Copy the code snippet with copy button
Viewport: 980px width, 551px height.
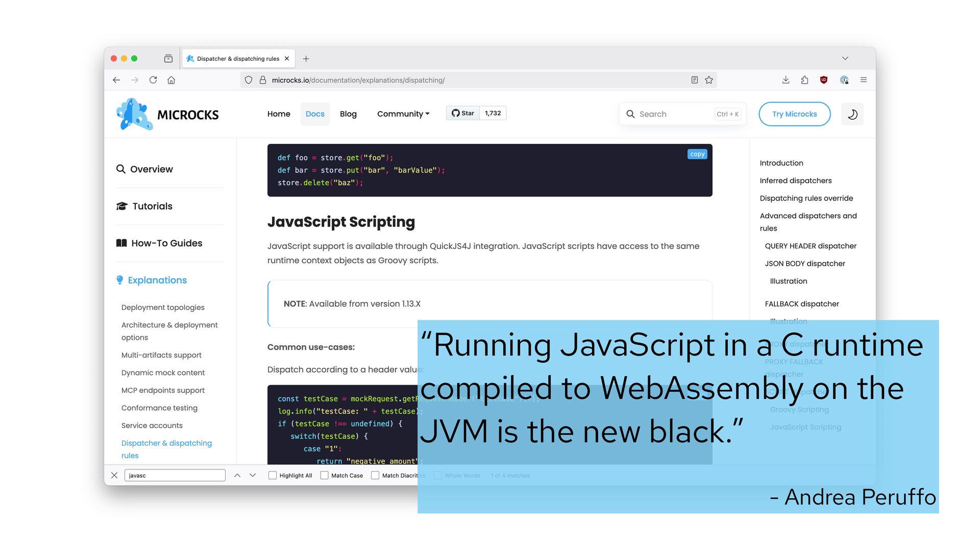pyautogui.click(x=697, y=154)
